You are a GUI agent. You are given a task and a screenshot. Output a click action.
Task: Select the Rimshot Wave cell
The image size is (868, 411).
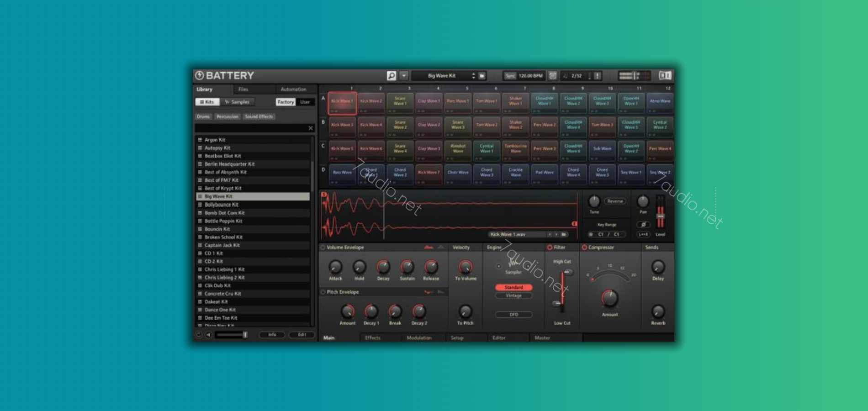click(458, 150)
